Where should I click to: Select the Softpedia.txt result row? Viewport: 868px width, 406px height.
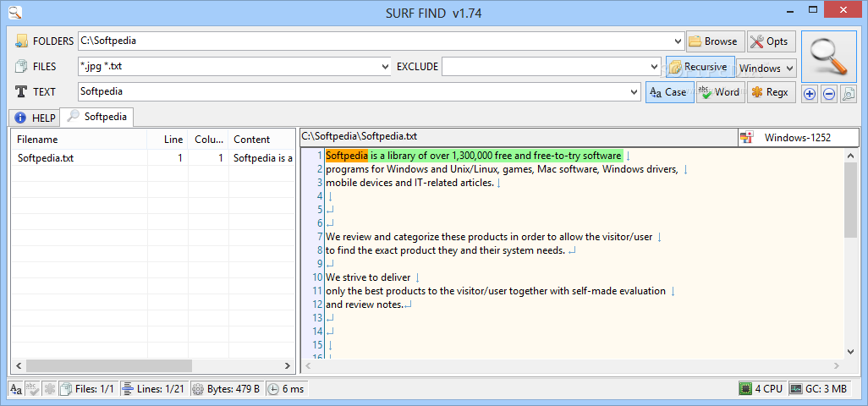[x=153, y=158]
